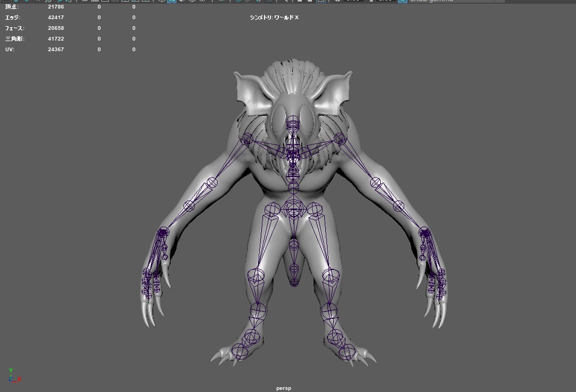This screenshot has width=576, height=392.
Task: Toggle the grid display icon
Action: tap(86, 2)
